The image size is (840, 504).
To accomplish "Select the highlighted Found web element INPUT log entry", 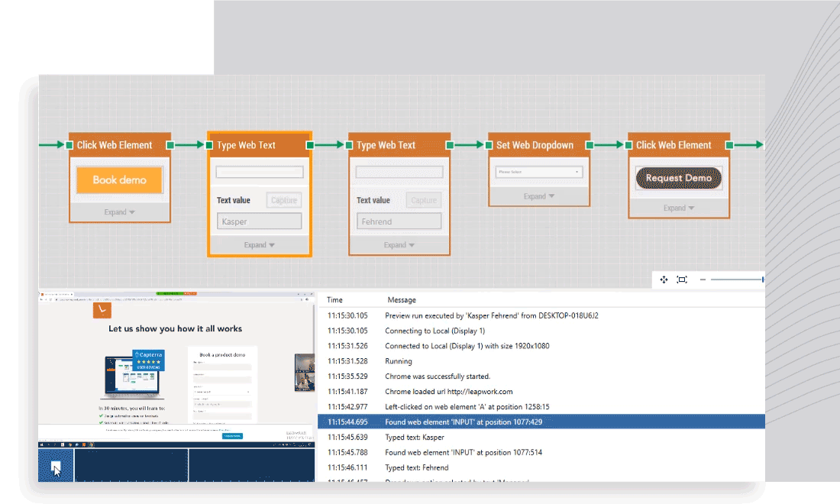I will (x=535, y=422).
